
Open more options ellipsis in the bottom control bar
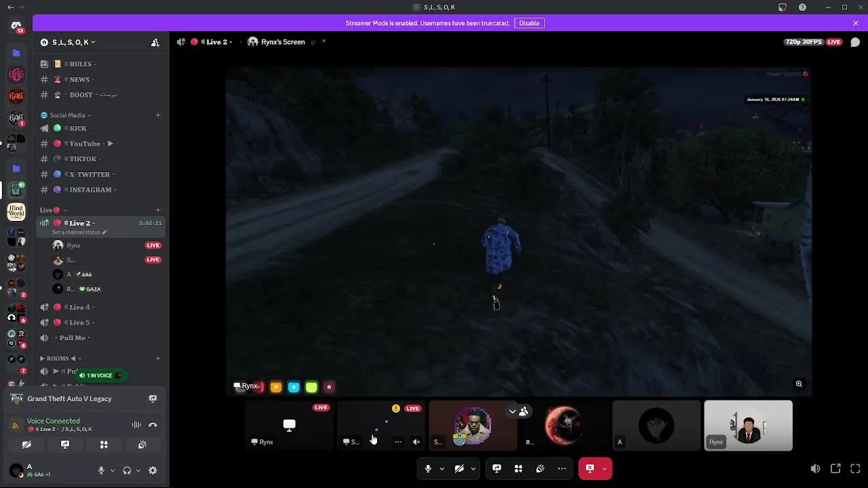coord(561,468)
